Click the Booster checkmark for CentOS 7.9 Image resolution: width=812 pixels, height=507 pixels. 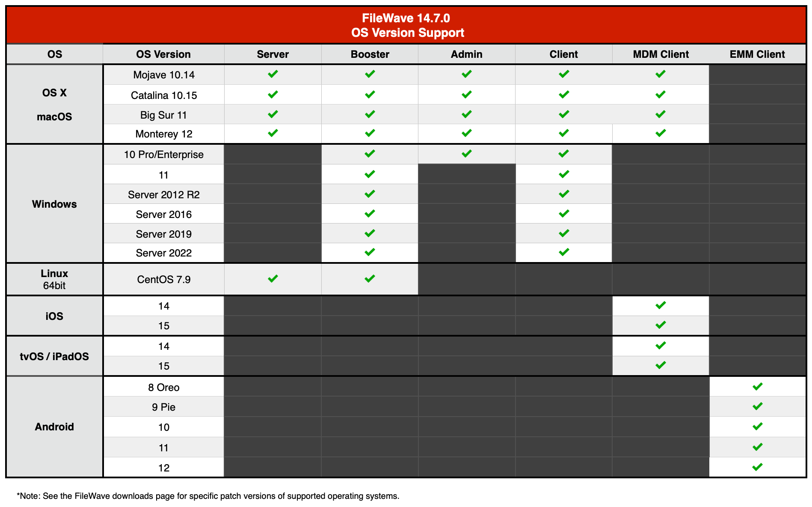pyautogui.click(x=370, y=279)
